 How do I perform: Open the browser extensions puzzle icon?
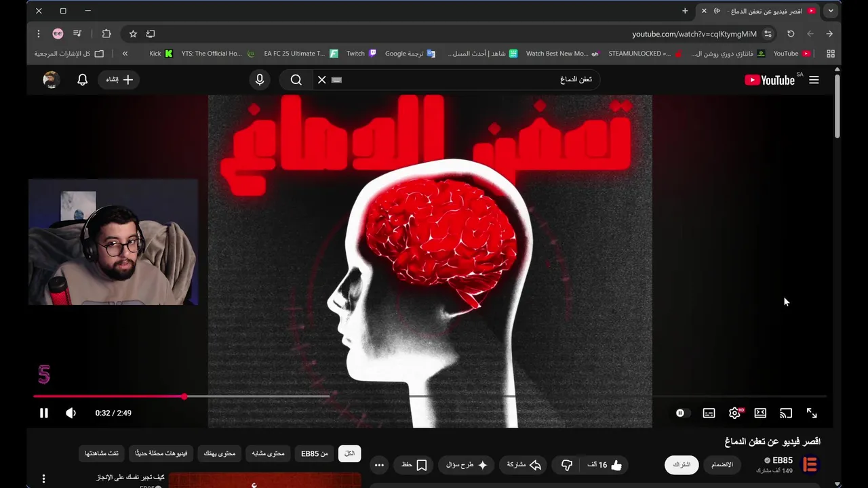(x=106, y=34)
